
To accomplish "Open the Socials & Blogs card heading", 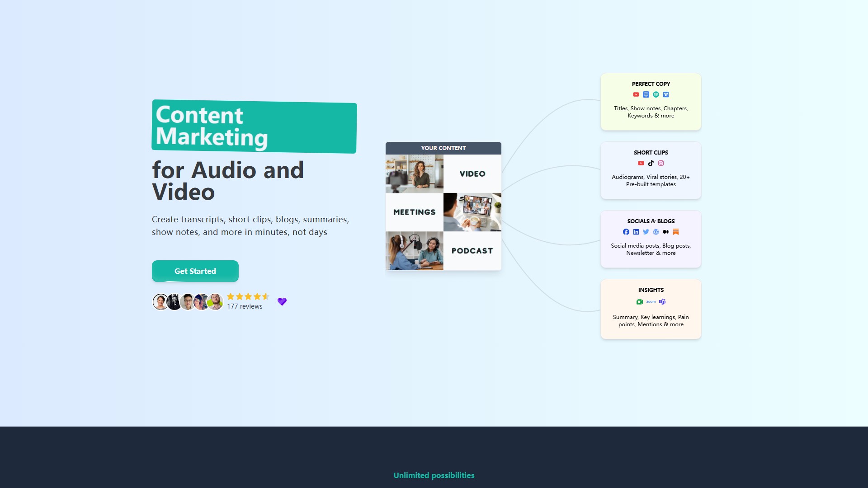I will click(651, 221).
